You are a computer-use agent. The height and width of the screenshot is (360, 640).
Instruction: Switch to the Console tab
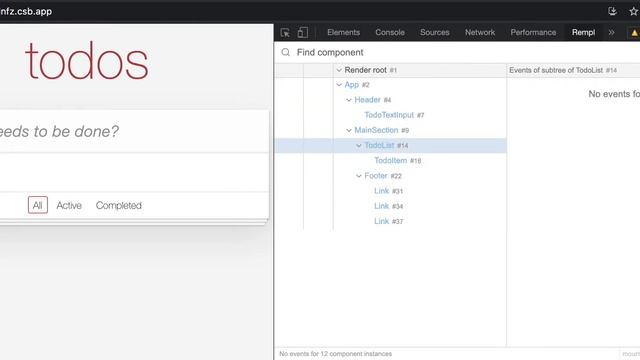390,33
